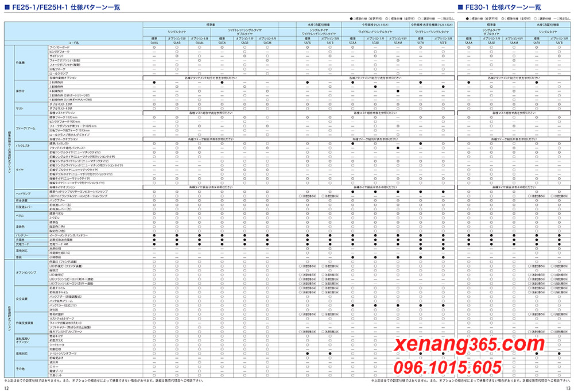Viewport: 574px width, 392px height.
Task: Click the 作業機 category cell
Action: click(31, 63)
